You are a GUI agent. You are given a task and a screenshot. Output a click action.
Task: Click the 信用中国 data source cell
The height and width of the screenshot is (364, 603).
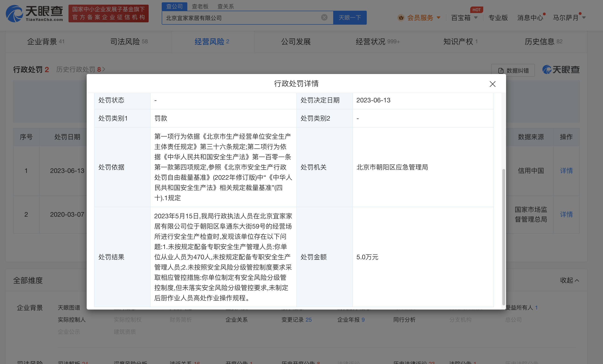pyautogui.click(x=531, y=171)
